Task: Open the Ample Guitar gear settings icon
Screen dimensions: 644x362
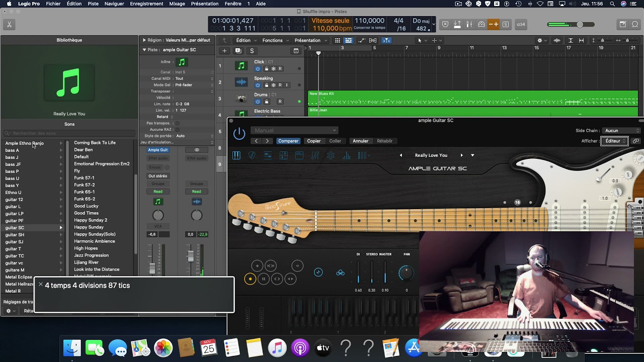Action: (x=331, y=156)
